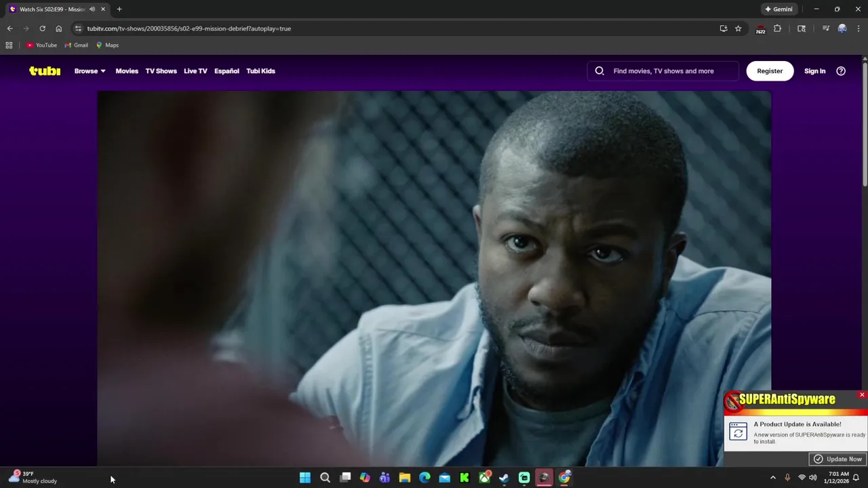The width and height of the screenshot is (868, 488).
Task: Click the product update refresh icon
Action: point(738,431)
